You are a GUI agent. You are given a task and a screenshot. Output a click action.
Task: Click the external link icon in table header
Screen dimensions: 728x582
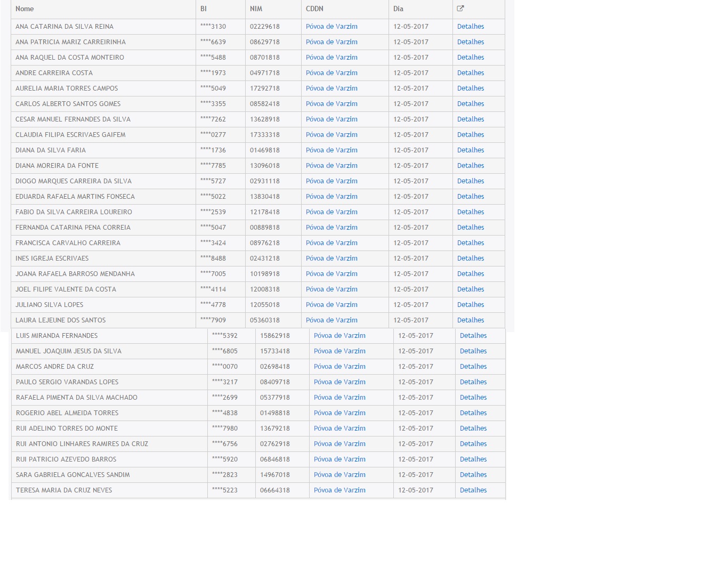[460, 9]
